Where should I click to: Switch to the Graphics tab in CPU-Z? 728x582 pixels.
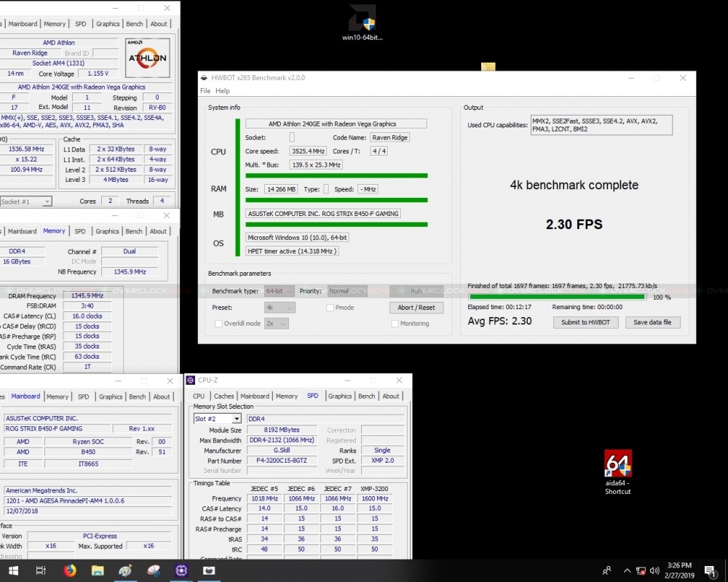[x=340, y=396]
